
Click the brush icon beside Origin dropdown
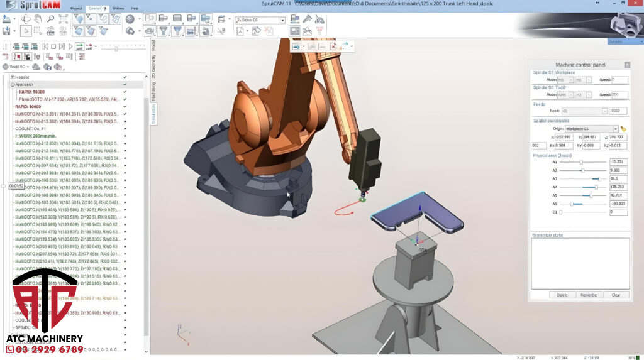click(x=624, y=129)
